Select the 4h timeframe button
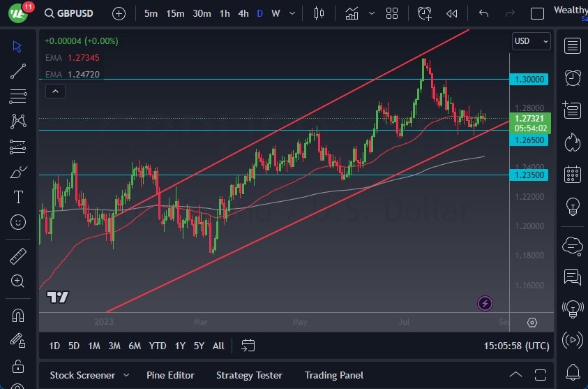The height and width of the screenshot is (389, 588). click(x=243, y=13)
